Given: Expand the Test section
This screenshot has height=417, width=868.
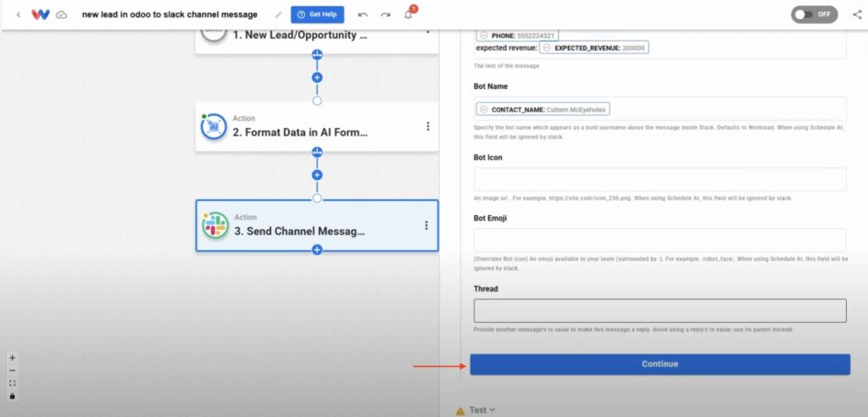Looking at the screenshot, I should [x=481, y=410].
